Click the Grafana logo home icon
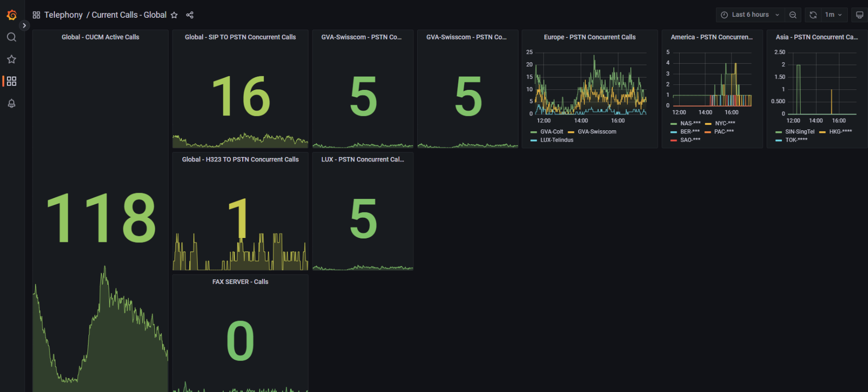The image size is (868, 392). coord(12,15)
